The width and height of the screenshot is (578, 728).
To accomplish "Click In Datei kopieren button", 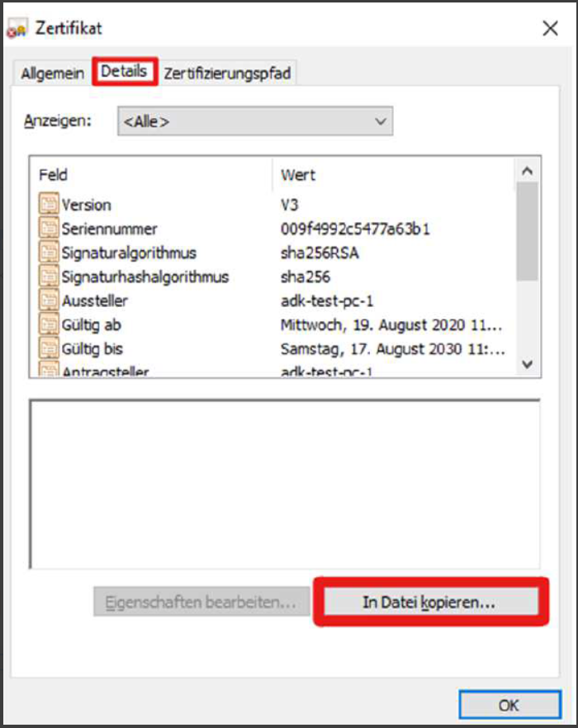I will (x=429, y=603).
